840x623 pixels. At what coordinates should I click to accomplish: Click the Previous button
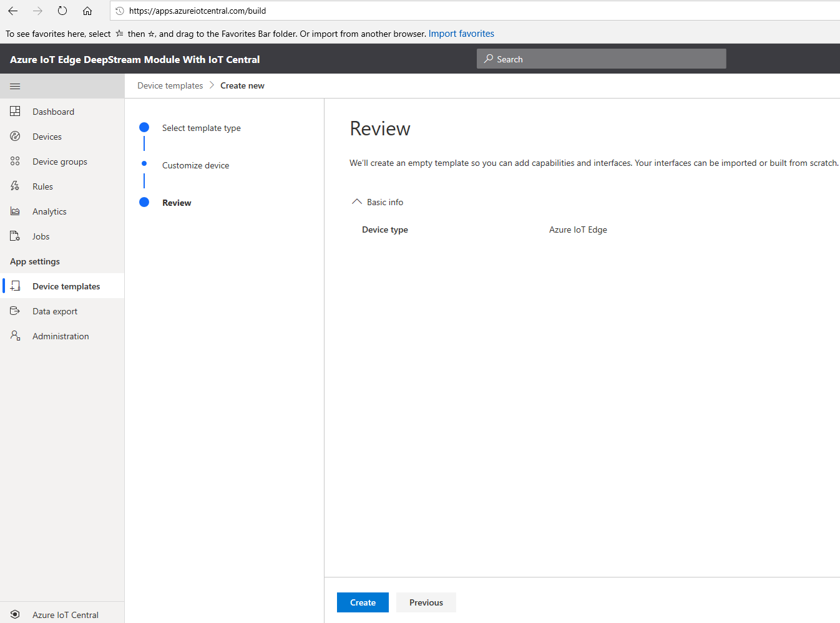coord(426,602)
